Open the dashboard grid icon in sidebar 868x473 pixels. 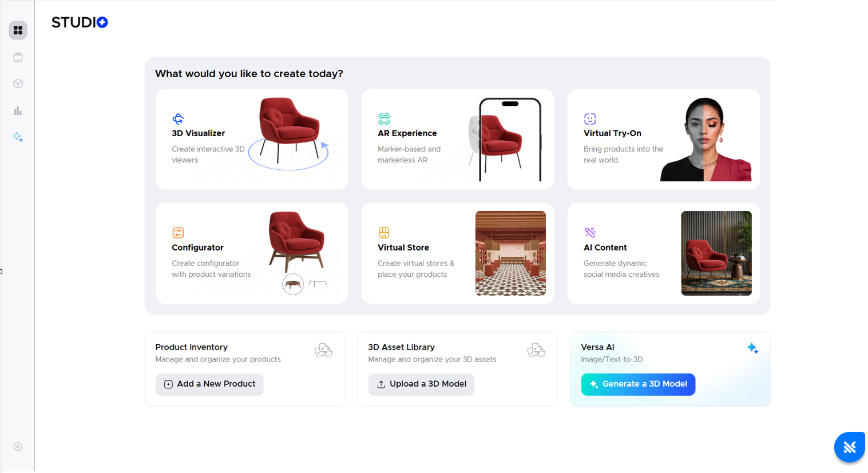coord(18,30)
